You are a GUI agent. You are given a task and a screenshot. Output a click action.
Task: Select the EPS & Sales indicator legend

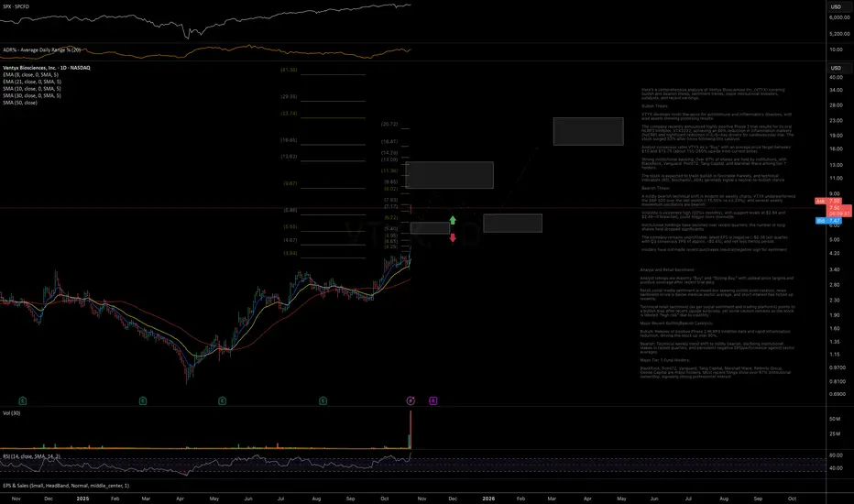click(x=66, y=486)
